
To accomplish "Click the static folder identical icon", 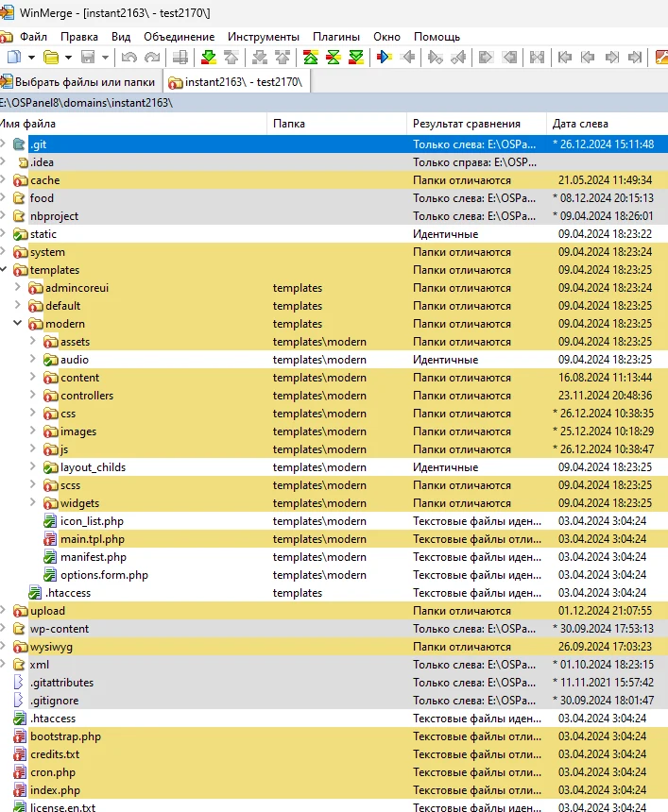I will pos(20,234).
